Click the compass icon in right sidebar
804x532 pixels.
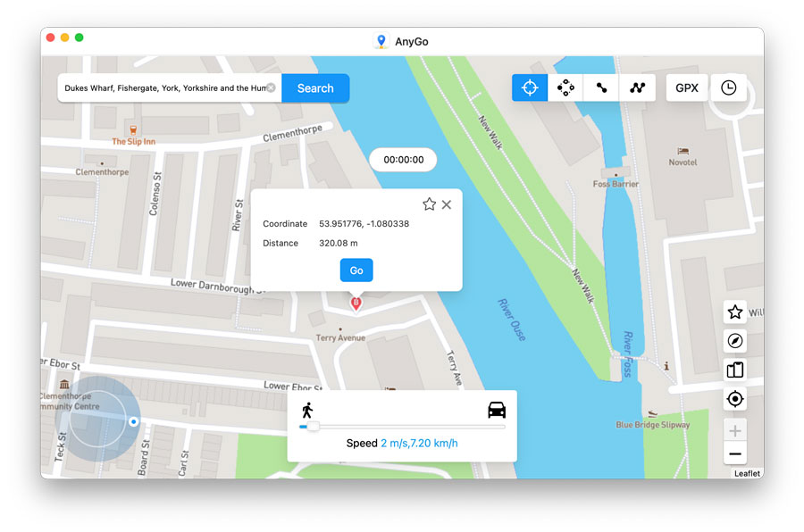click(734, 341)
